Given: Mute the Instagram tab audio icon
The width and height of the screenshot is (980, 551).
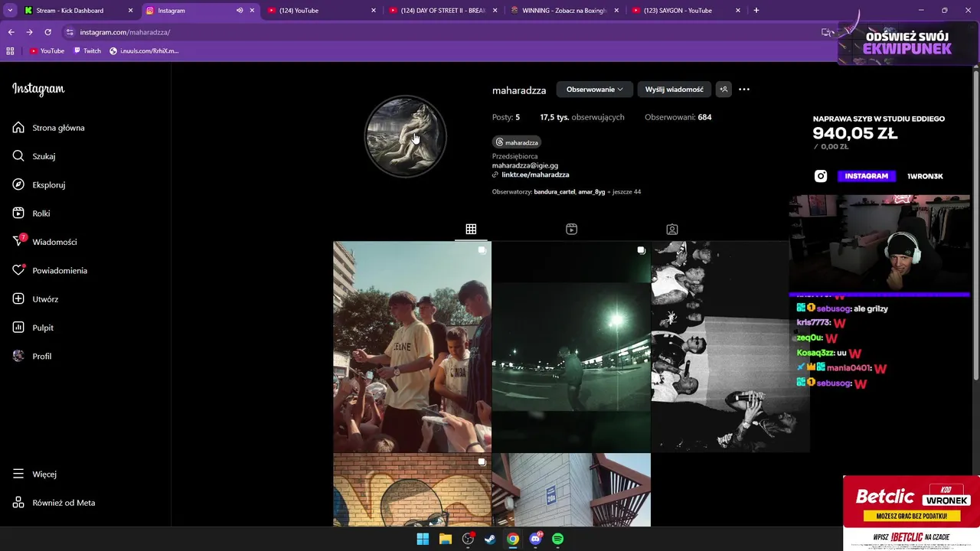Looking at the screenshot, I should click(x=240, y=11).
